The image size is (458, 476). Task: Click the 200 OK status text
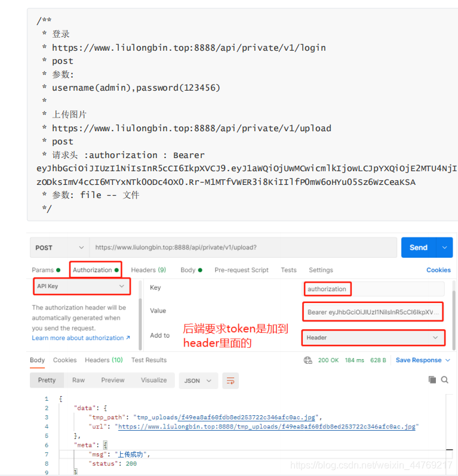click(328, 360)
